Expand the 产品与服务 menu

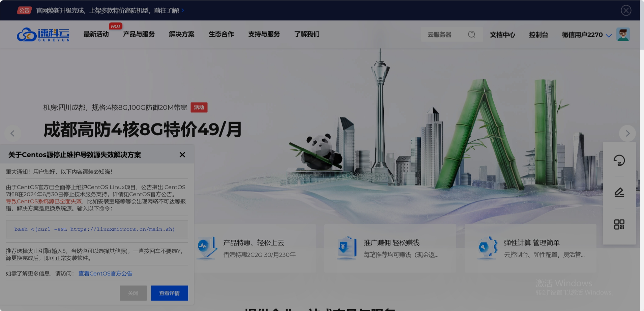click(x=139, y=34)
